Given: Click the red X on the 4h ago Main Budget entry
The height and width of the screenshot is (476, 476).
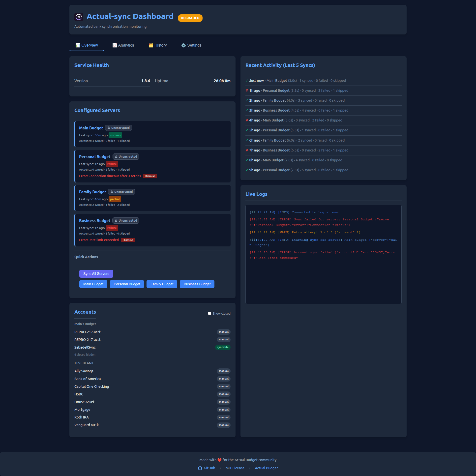Looking at the screenshot, I should pos(247,120).
